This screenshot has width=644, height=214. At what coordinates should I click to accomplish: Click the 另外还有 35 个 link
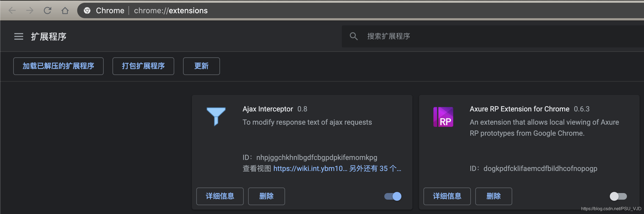point(375,168)
